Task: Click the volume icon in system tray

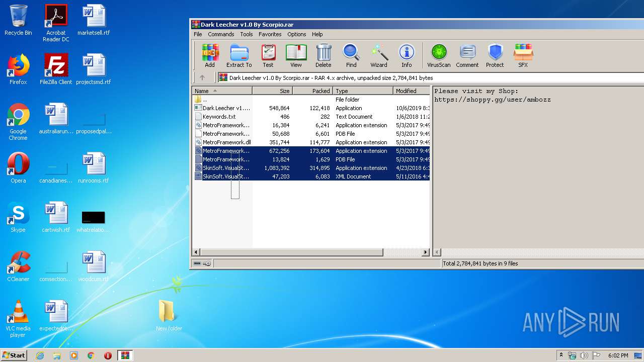Action: pyautogui.click(x=584, y=355)
